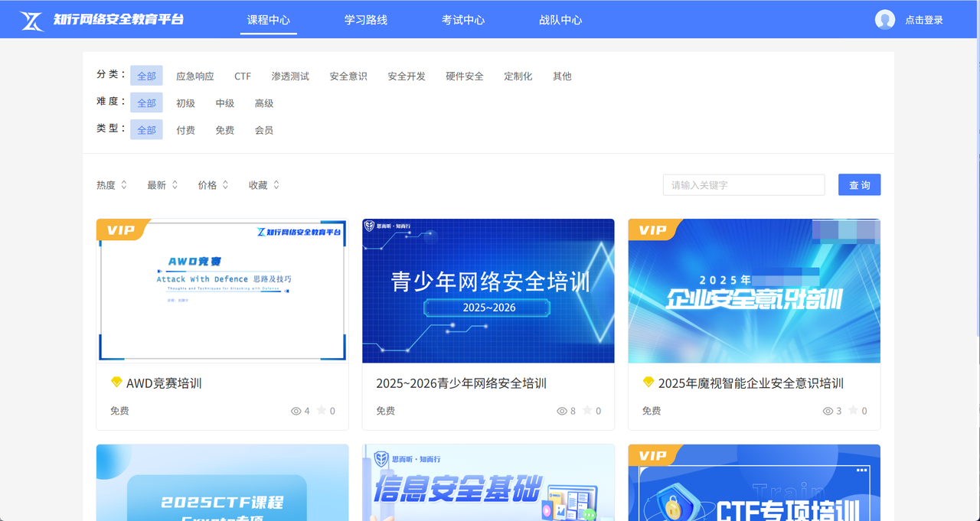The height and width of the screenshot is (521, 980).
Task: Click the 点击登录 link
Action: pos(924,20)
